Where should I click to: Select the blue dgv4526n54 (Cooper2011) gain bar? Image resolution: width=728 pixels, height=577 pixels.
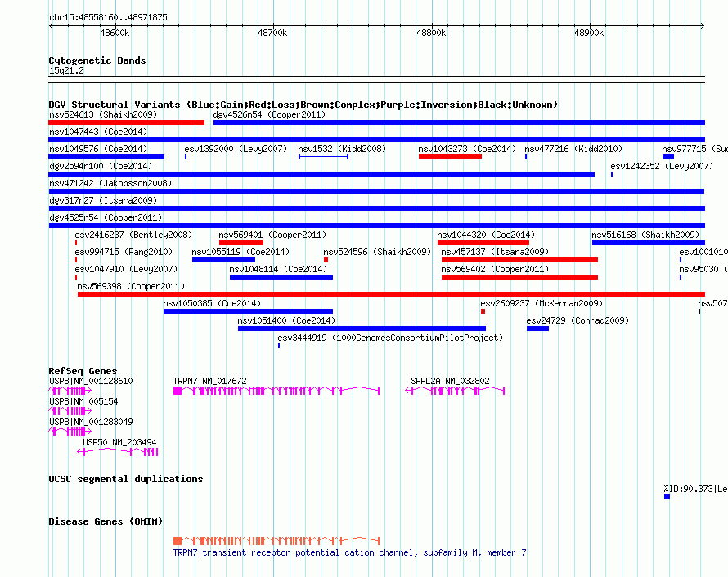tap(459, 123)
